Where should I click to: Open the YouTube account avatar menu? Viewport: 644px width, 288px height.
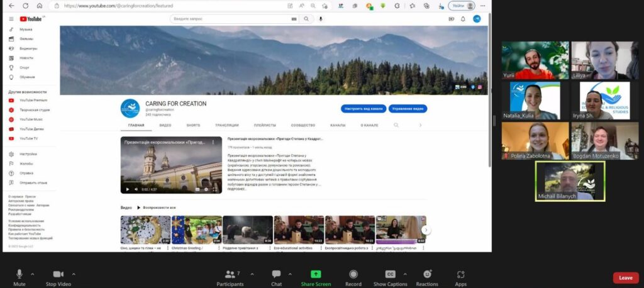477,19
